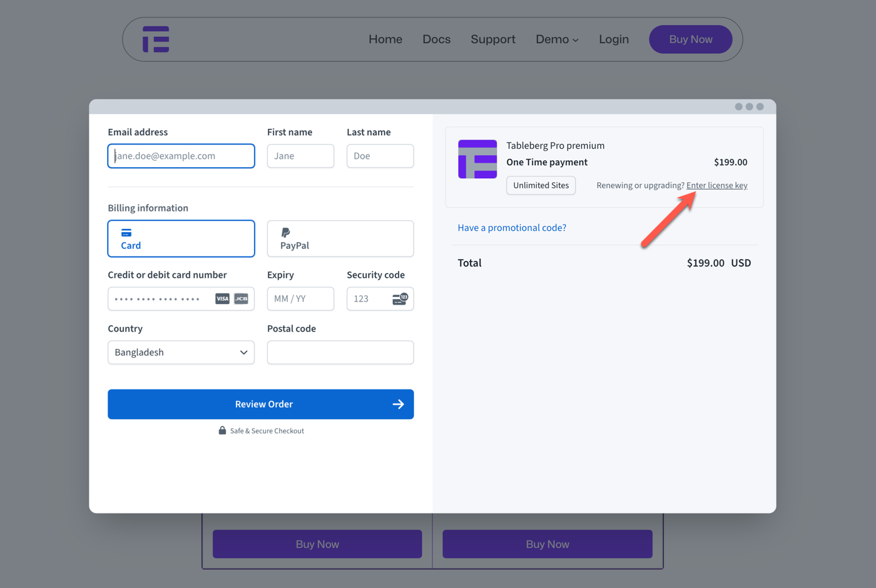This screenshot has height=588, width=876.
Task: Click the Tableberg logo in the header
Action: [x=156, y=39]
